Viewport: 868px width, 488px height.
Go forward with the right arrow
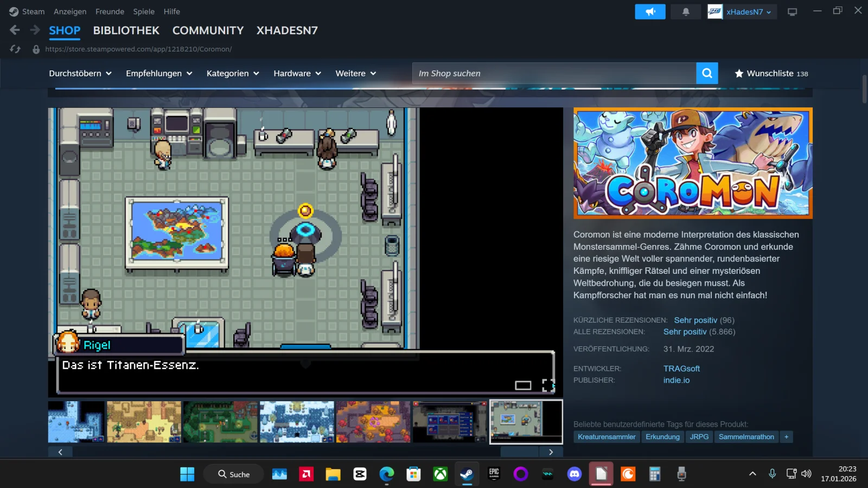tap(35, 30)
